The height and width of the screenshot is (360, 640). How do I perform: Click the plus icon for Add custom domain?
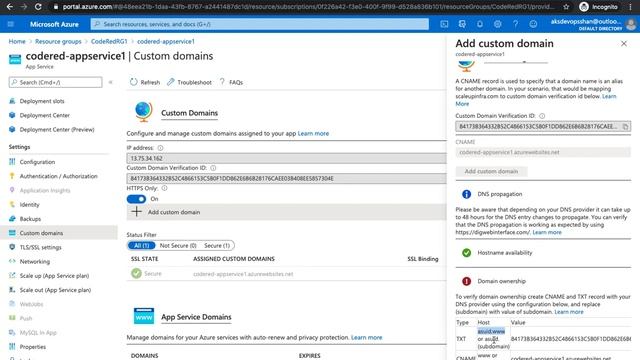pos(137,211)
